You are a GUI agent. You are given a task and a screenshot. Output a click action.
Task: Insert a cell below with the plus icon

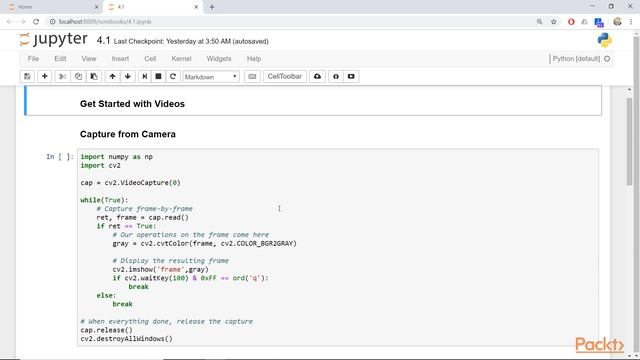[x=44, y=76]
